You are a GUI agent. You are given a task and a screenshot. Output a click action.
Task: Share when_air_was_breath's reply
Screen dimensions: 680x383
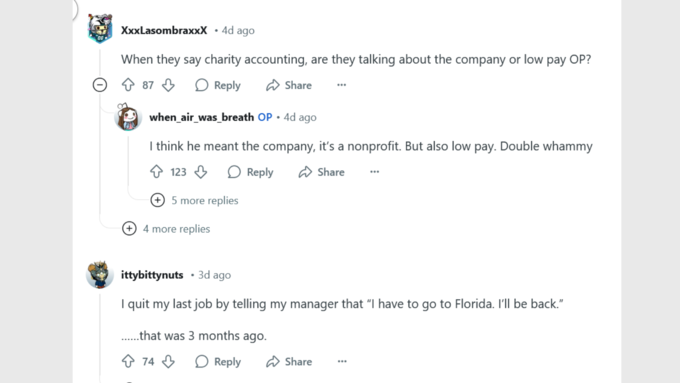pos(322,172)
